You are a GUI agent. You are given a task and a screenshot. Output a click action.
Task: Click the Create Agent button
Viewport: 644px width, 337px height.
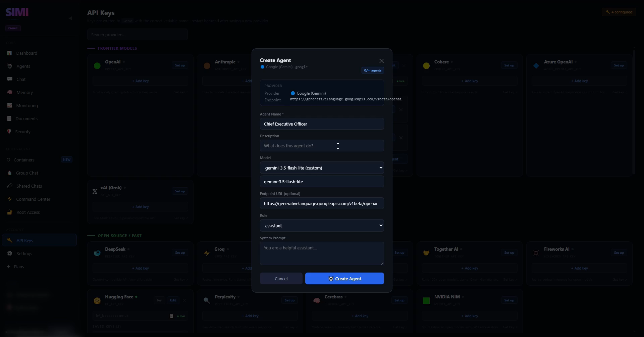(344, 279)
